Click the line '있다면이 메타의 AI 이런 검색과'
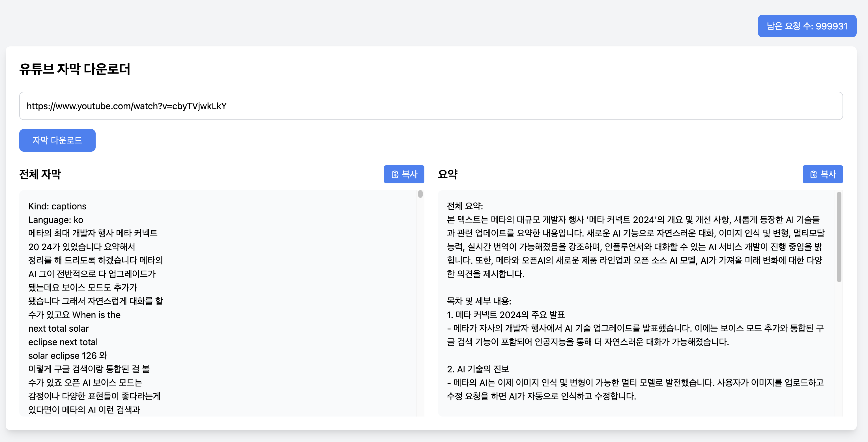Screen dimensions: 868x442 [x=84, y=410]
